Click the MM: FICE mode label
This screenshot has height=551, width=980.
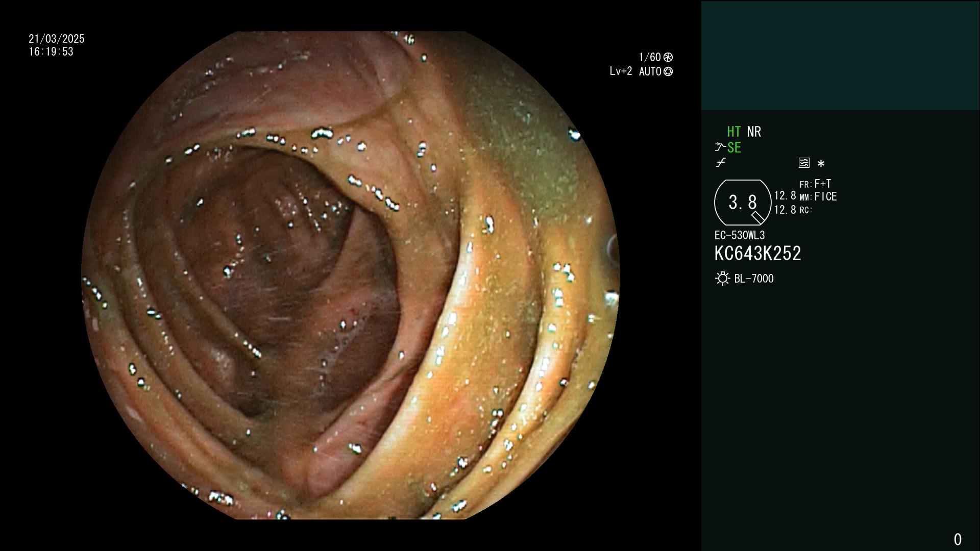click(818, 197)
